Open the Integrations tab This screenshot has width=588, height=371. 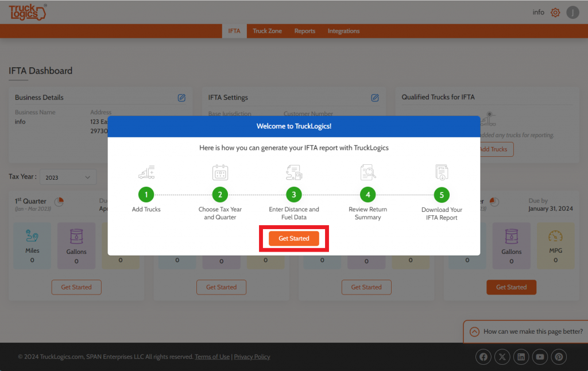[343, 31]
